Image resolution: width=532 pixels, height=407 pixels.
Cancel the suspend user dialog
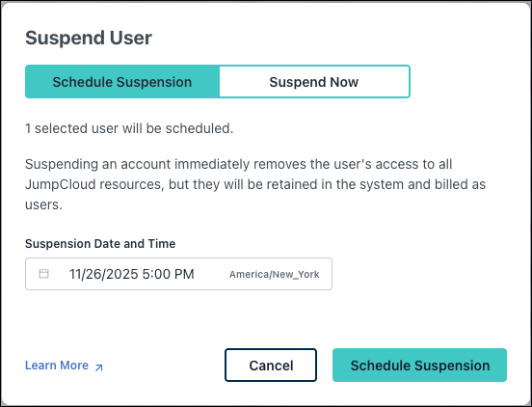pos(271,366)
